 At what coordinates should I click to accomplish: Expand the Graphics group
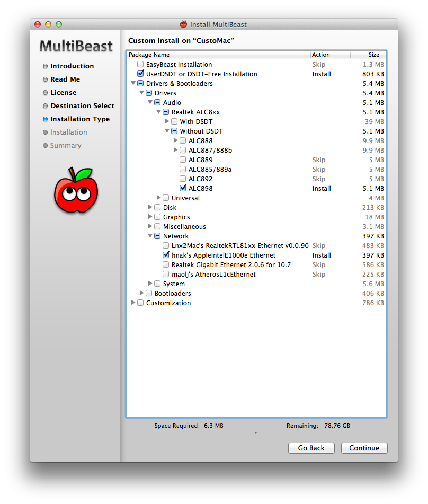pos(150,217)
